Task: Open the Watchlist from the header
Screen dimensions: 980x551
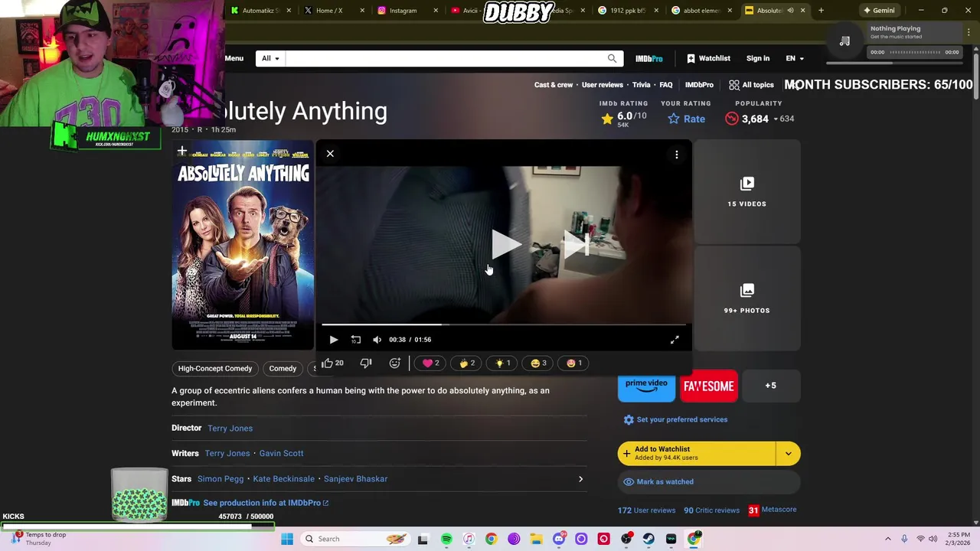Action: 708,58
